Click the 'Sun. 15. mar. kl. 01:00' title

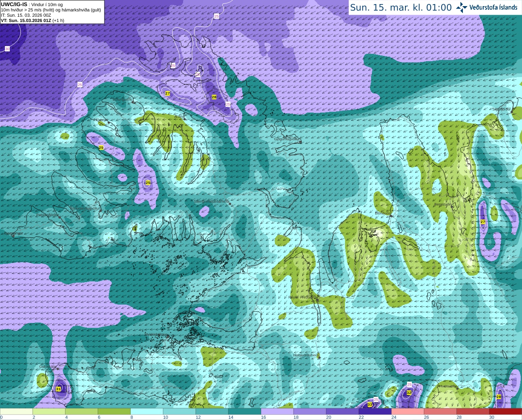point(401,8)
